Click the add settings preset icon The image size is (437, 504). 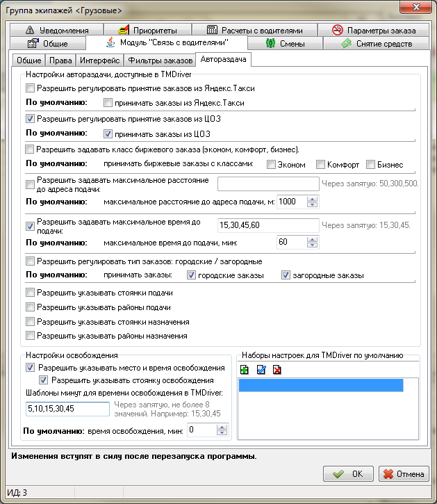[244, 370]
